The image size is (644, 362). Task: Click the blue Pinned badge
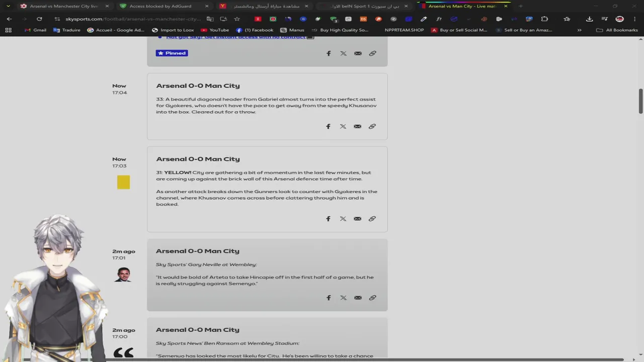[172, 53]
